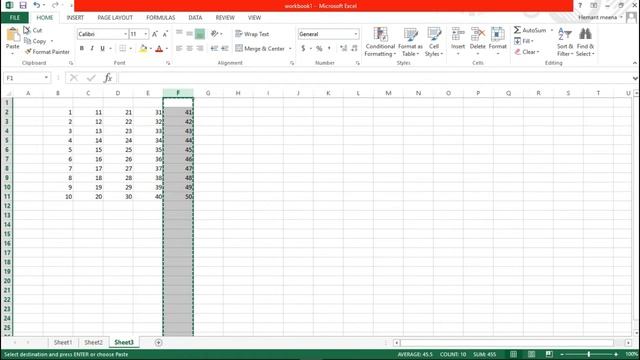
Task: Click the Insert cells button
Action: pyautogui.click(x=458, y=42)
